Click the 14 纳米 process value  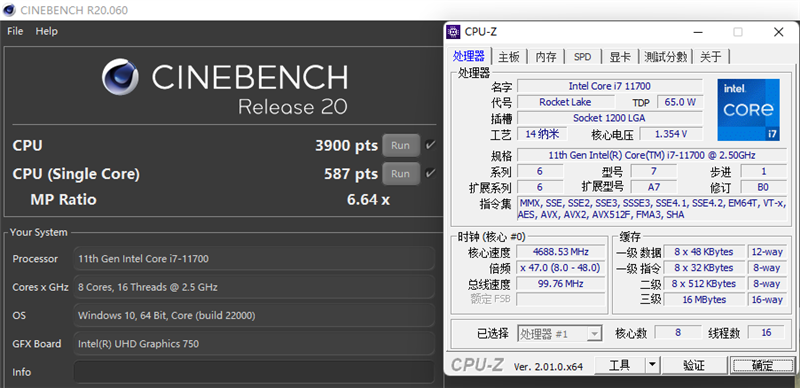[542, 134]
